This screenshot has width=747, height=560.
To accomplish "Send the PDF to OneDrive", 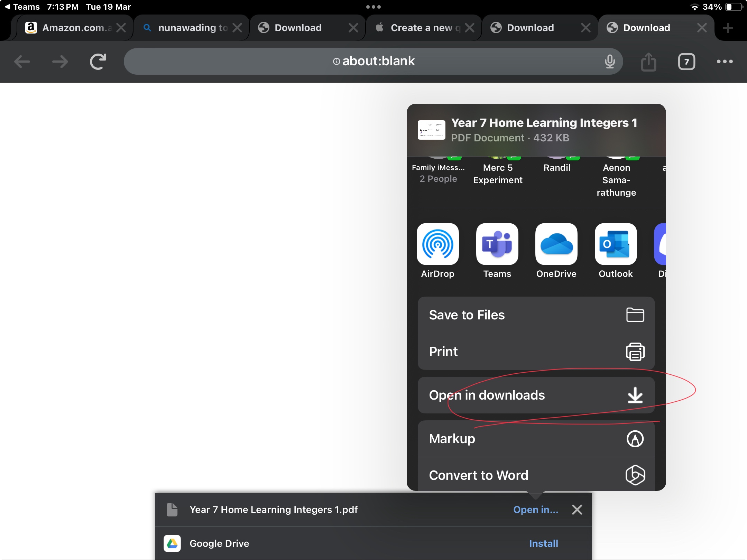I will point(556,251).
